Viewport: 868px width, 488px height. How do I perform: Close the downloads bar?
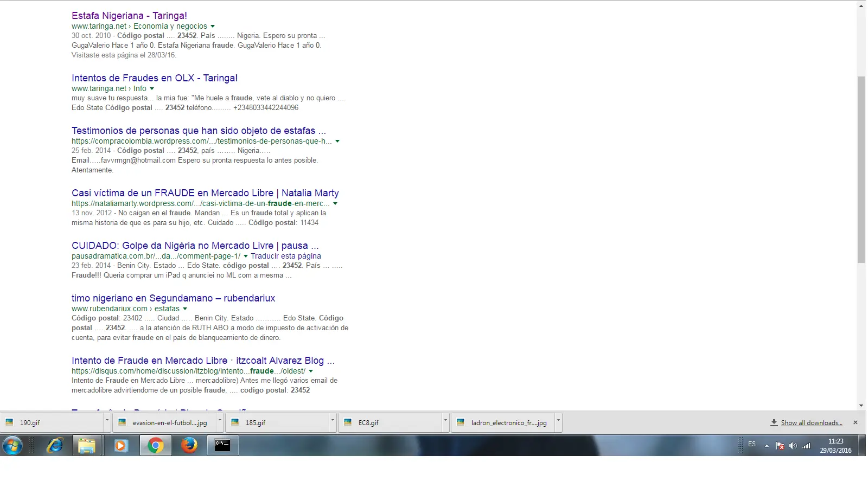[856, 422]
